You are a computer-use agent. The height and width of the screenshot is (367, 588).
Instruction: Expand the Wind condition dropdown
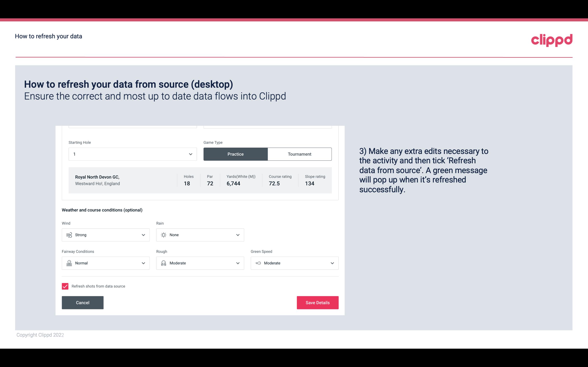click(x=143, y=235)
